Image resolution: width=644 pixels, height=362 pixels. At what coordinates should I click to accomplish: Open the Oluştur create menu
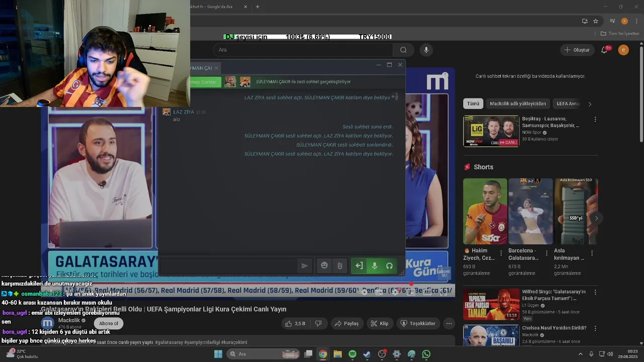[x=577, y=50]
